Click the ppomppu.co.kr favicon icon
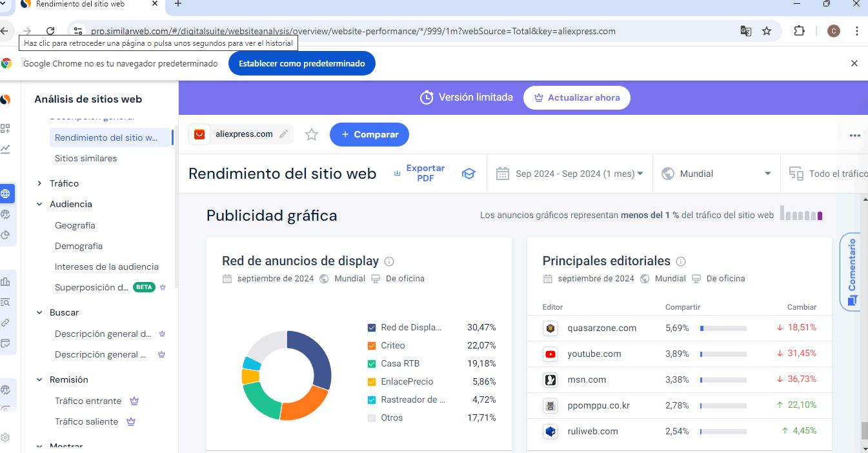This screenshot has width=868, height=453. [x=550, y=405]
